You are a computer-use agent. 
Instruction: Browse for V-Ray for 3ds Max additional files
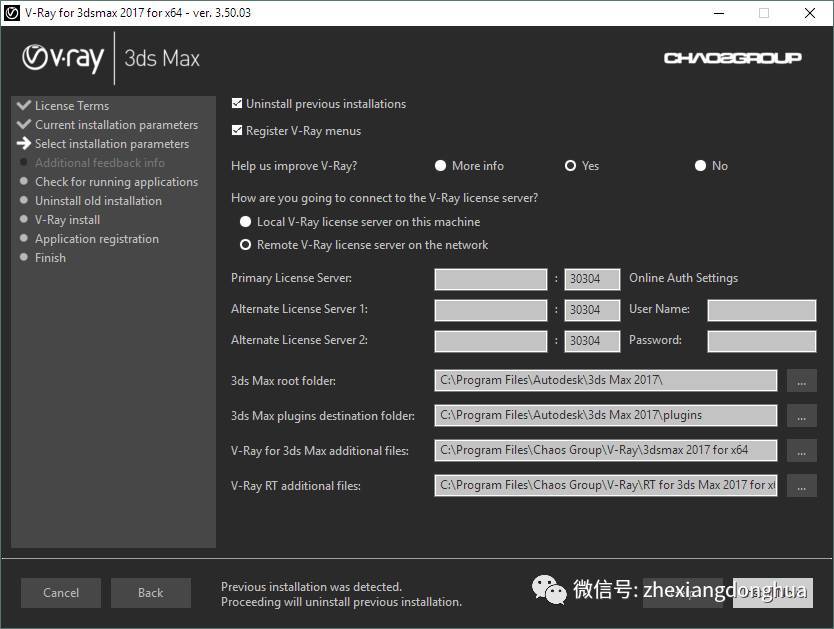coord(802,451)
